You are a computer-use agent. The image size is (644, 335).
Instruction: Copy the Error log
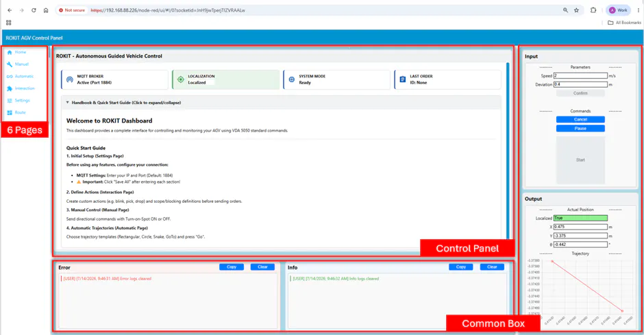click(x=232, y=267)
